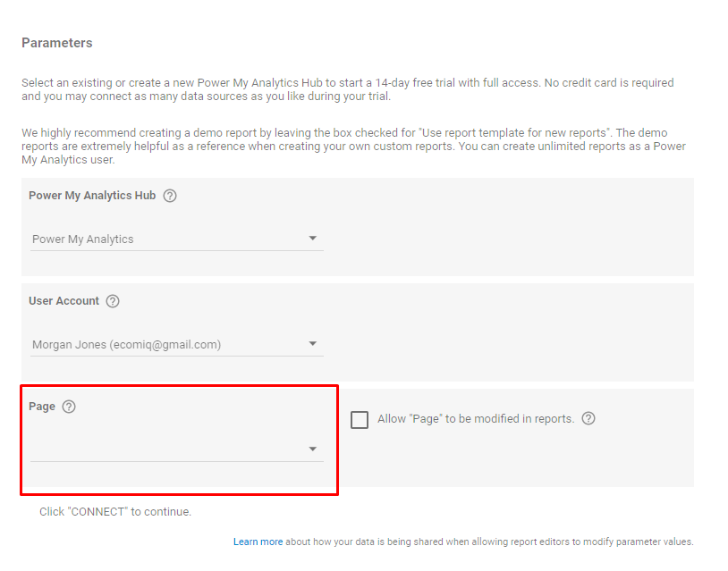This screenshot has width=728, height=571.
Task: Click help icon after 'modified in reports' text
Action: 588,418
